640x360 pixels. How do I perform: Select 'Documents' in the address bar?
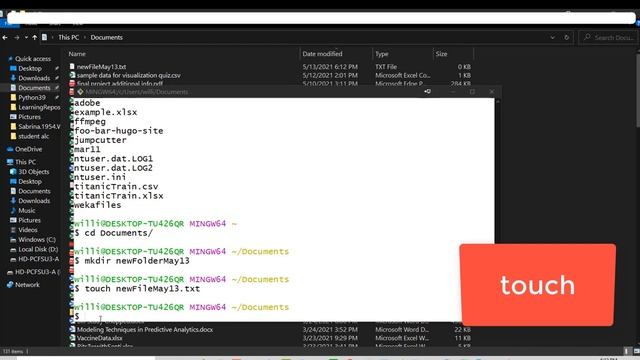pos(107,38)
